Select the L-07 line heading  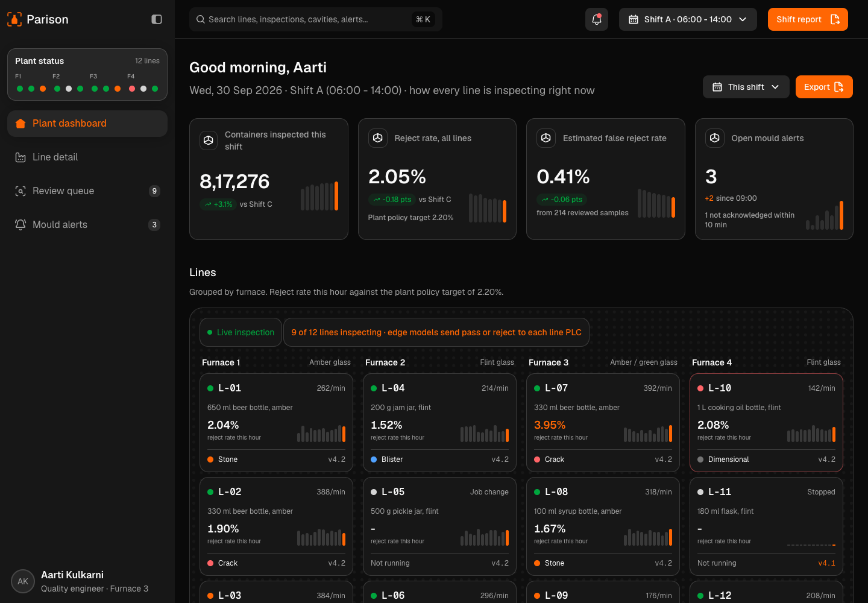point(556,388)
